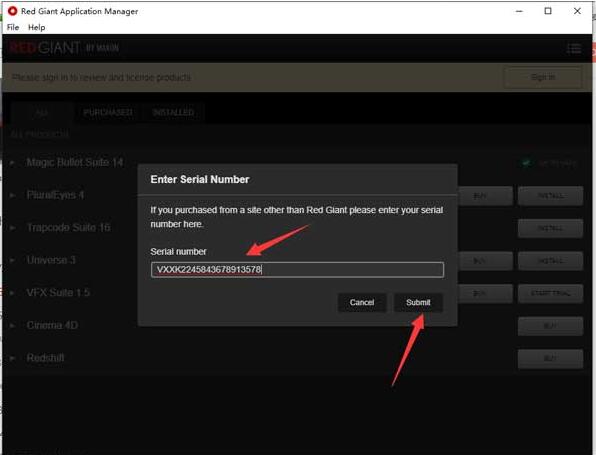596x455 pixels.
Task: Select the ALL products tab
Action: (x=42, y=113)
